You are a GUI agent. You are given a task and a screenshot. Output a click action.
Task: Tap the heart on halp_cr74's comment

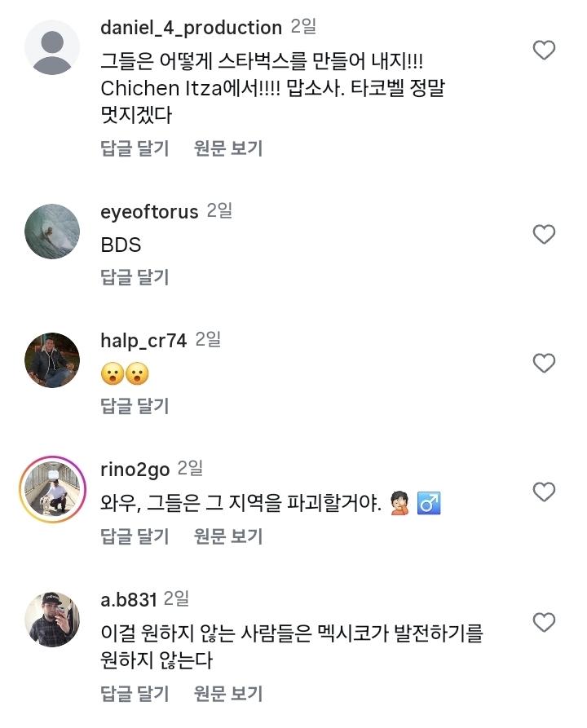coord(544,363)
